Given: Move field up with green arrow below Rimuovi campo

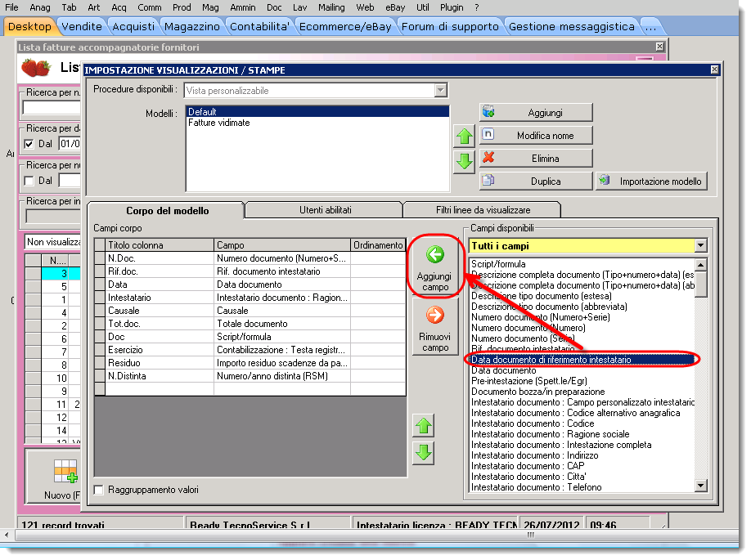Looking at the screenshot, I should 424,425.
